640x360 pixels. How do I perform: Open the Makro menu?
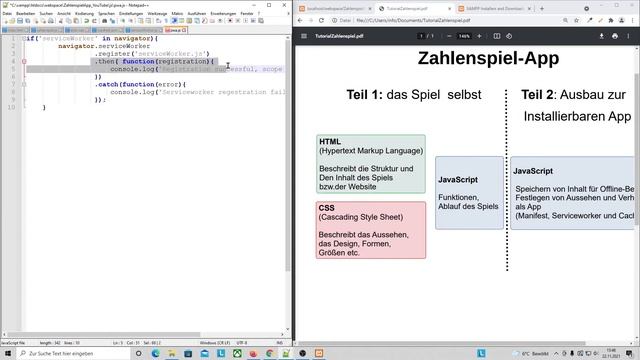coord(177,13)
